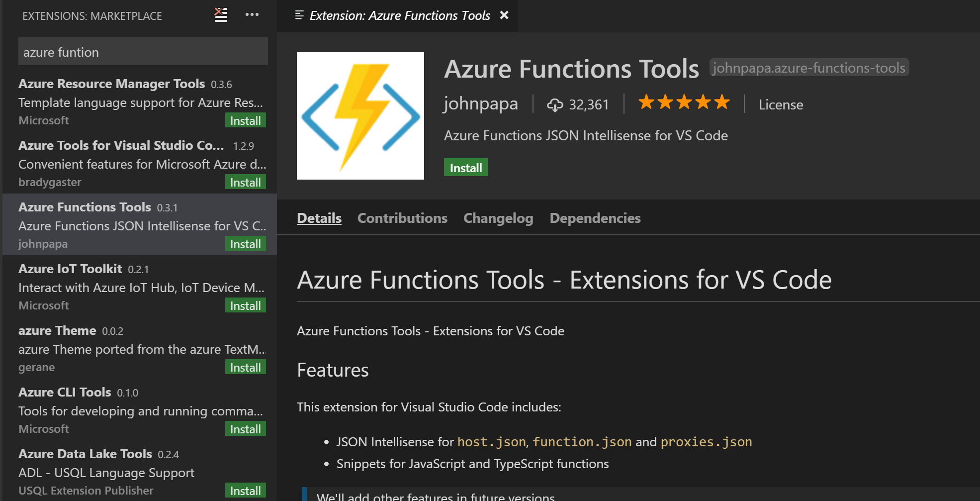Viewport: 980px width, 501px height.
Task: Switch to the Changelog tab
Action: [498, 218]
